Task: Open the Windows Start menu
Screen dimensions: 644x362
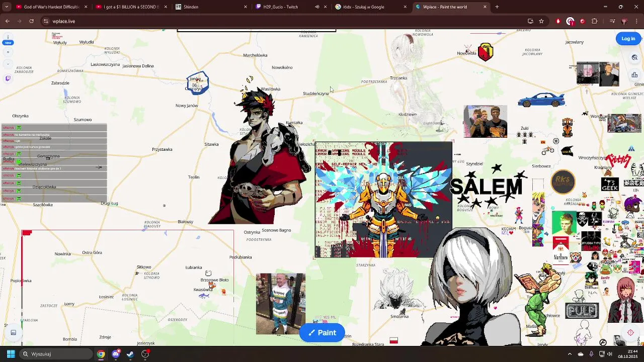Action: coord(11,354)
